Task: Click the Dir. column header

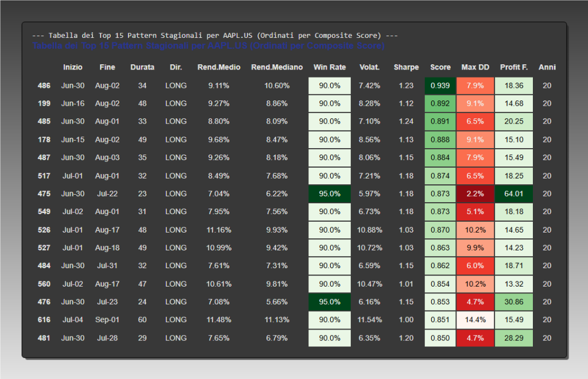Action: (x=176, y=67)
